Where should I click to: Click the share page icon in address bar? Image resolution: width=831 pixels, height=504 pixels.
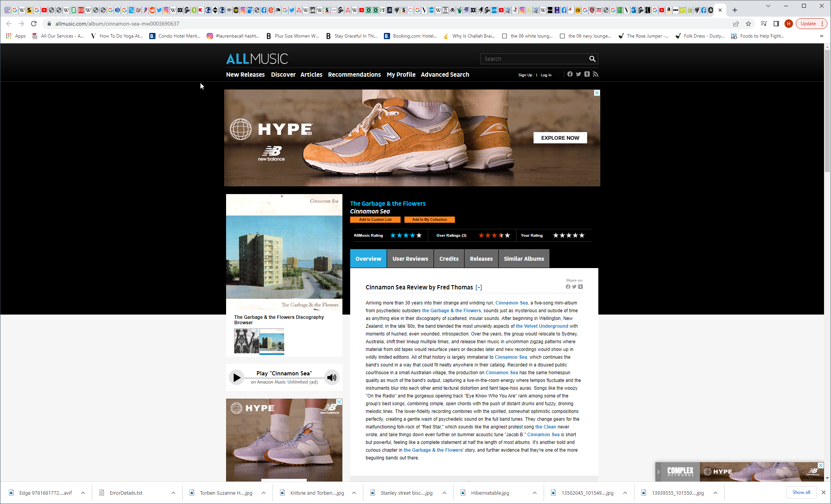coord(736,24)
